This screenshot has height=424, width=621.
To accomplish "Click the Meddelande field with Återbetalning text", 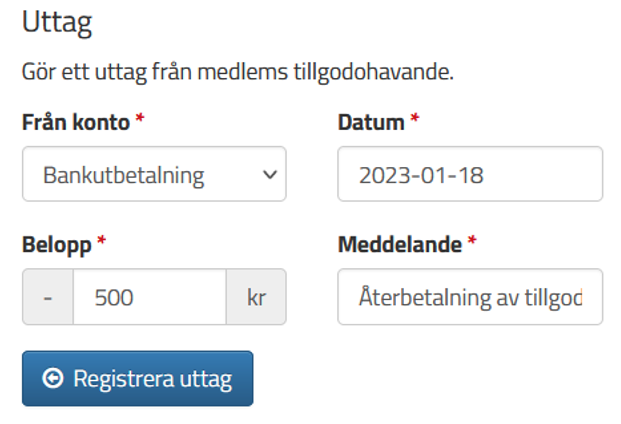I will [x=470, y=297].
